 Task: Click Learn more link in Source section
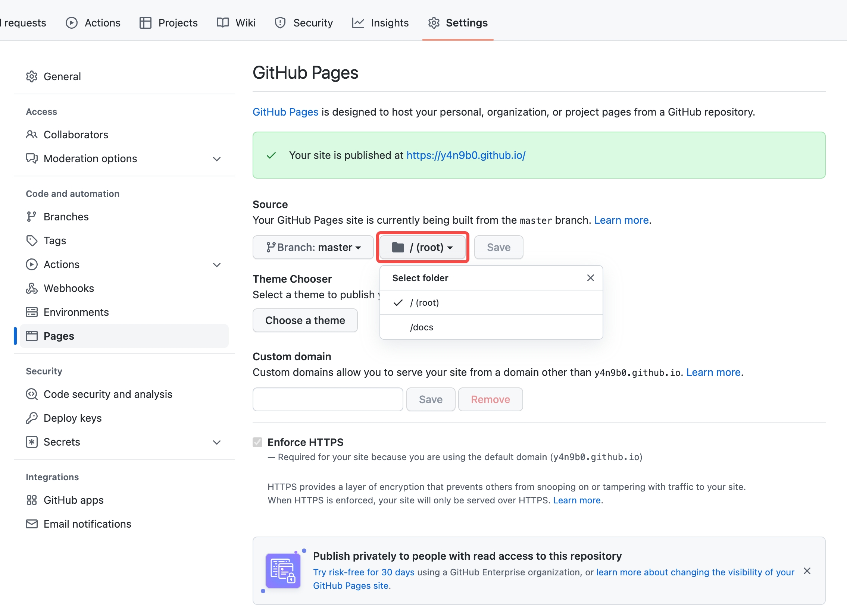pos(621,220)
